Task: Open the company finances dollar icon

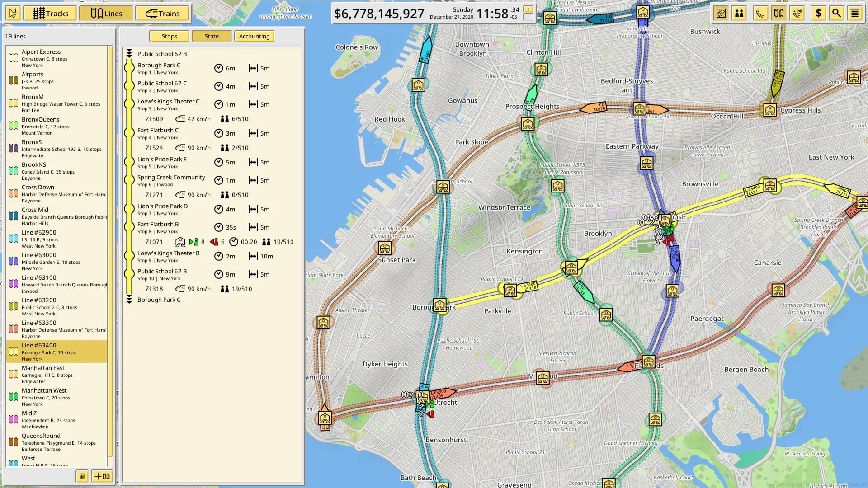Action: click(x=818, y=13)
